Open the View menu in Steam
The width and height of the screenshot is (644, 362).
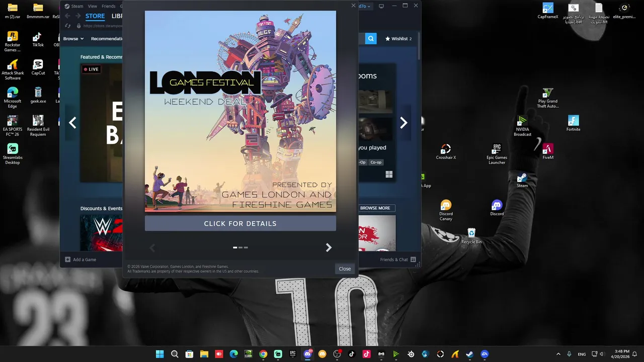[93, 6]
